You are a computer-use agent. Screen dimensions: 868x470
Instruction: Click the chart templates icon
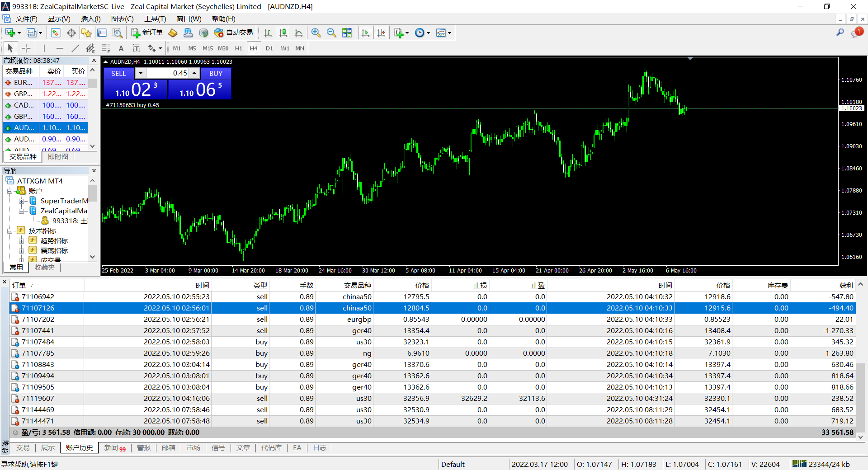[x=441, y=33]
